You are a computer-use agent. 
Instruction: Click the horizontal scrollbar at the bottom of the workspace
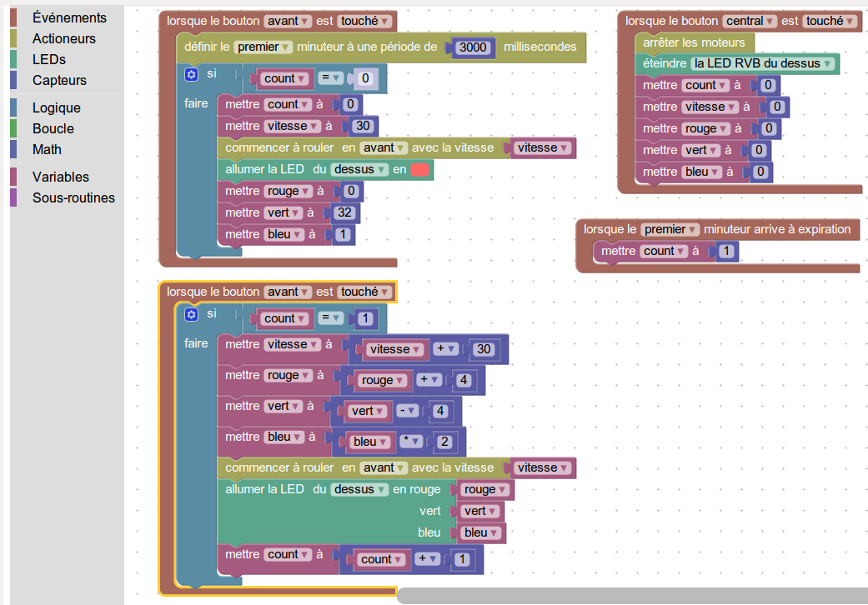(631, 596)
